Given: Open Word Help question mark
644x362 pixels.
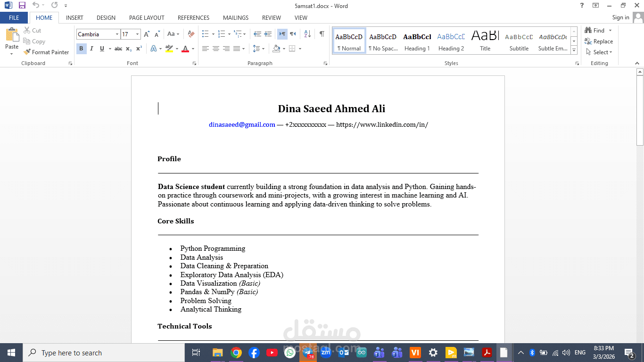Looking at the screenshot, I should (582, 5).
